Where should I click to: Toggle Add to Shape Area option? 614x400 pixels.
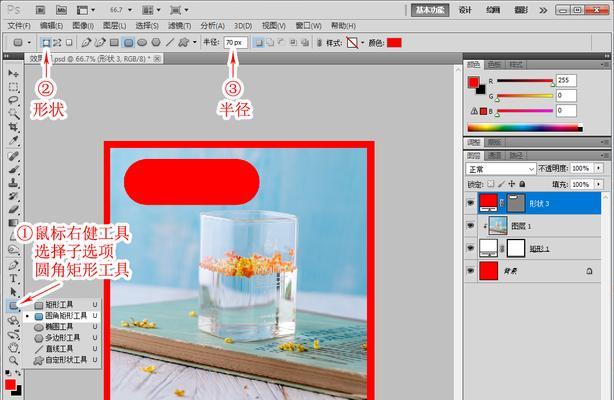coord(270,42)
